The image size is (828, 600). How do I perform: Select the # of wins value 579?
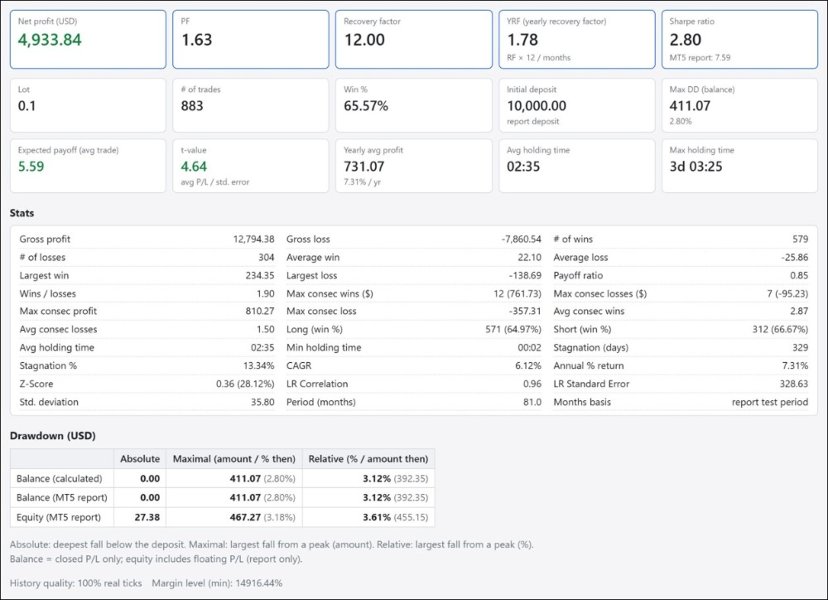800,239
